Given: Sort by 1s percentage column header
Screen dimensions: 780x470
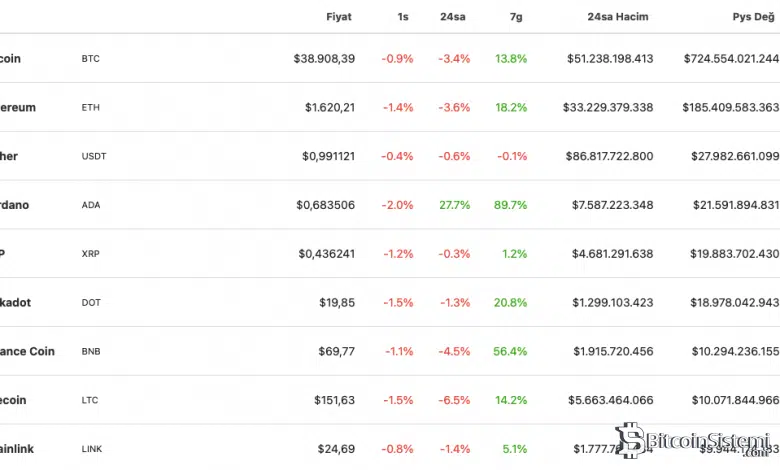Looking at the screenshot, I should [x=402, y=17].
